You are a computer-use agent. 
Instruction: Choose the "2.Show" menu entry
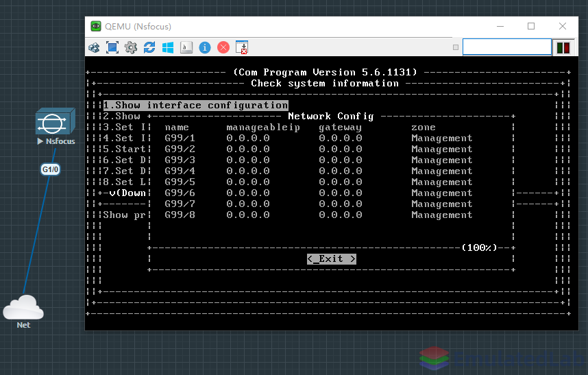tap(121, 117)
